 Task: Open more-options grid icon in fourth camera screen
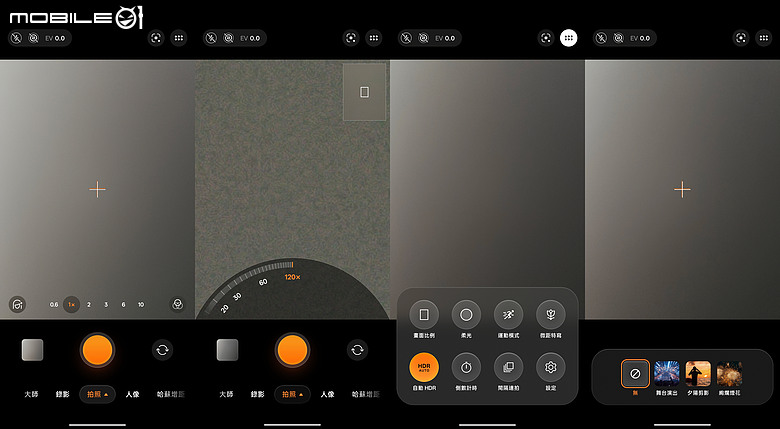click(764, 38)
